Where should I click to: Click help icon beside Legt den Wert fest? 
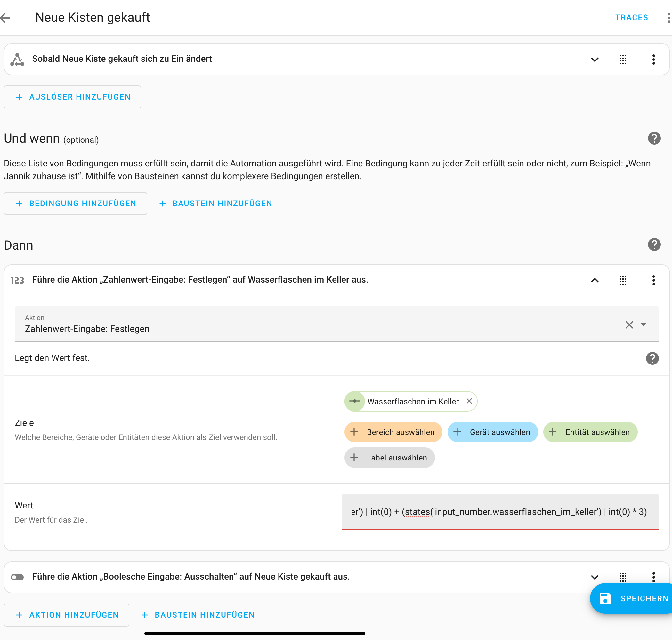pyautogui.click(x=652, y=358)
